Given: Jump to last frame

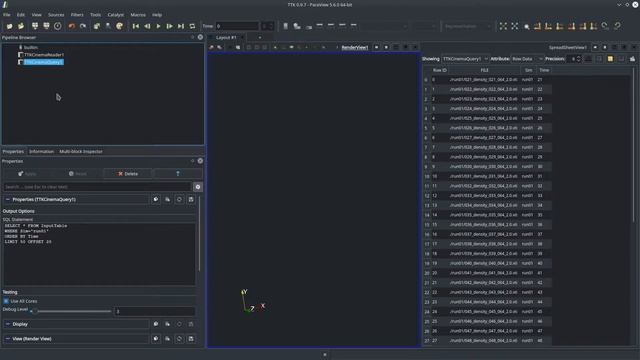Looking at the screenshot, I should (181, 26).
